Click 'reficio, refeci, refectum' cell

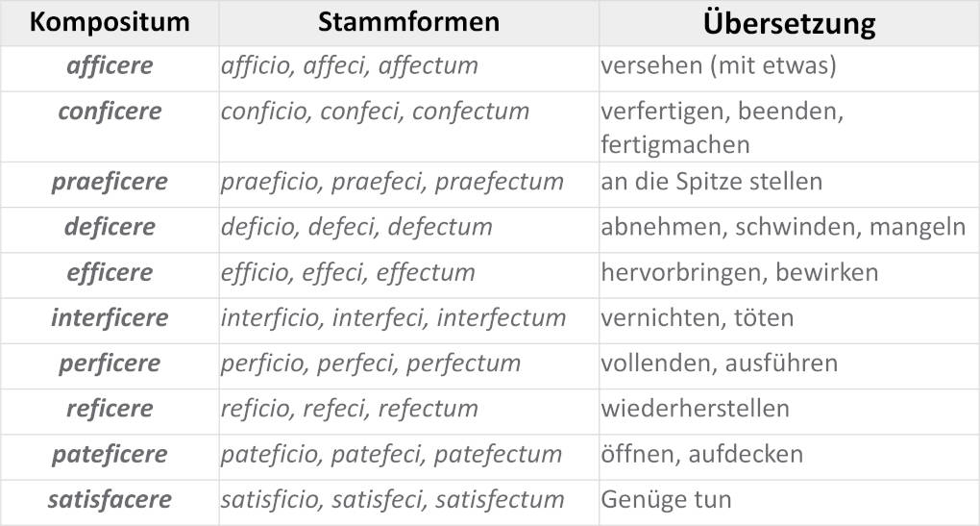[349, 409]
